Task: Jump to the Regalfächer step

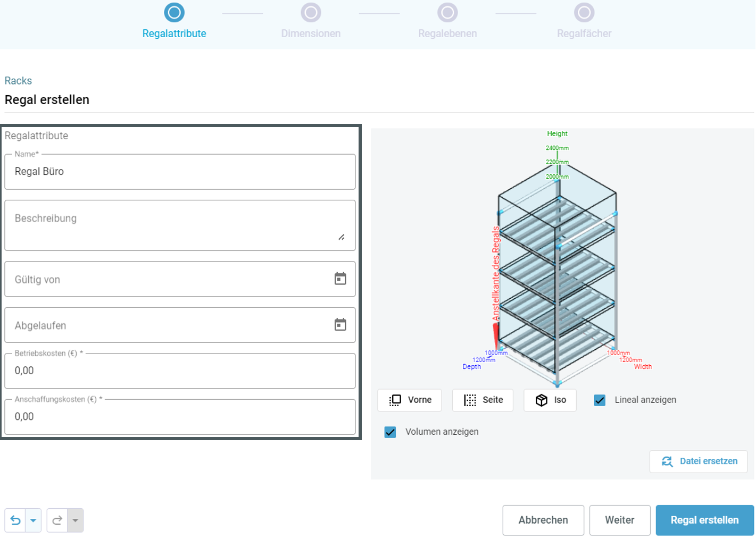Action: click(x=584, y=13)
